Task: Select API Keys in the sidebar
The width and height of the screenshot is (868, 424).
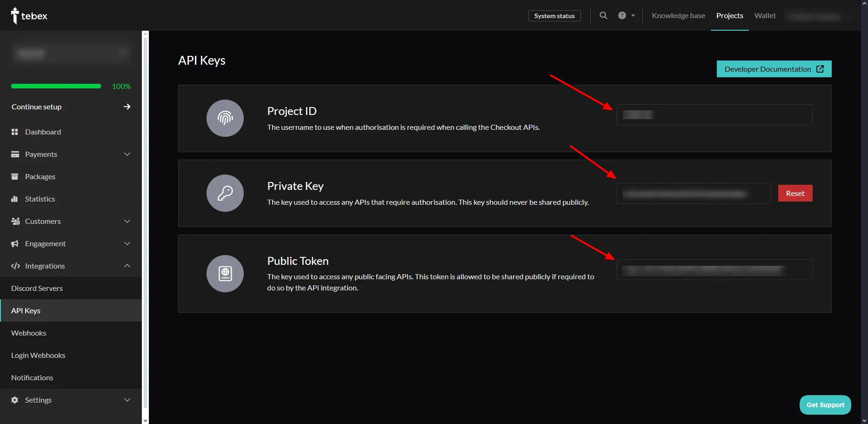Action: click(71, 310)
